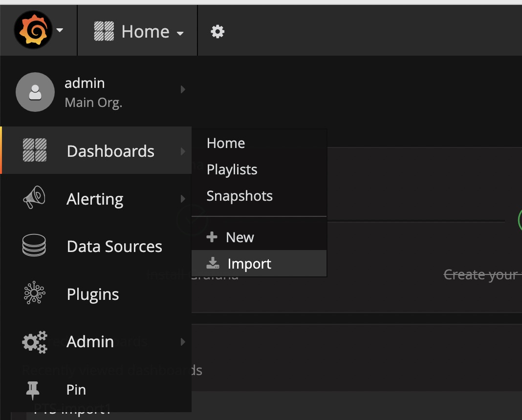Expand the admin Main Org. submenu arrow

pyautogui.click(x=183, y=89)
